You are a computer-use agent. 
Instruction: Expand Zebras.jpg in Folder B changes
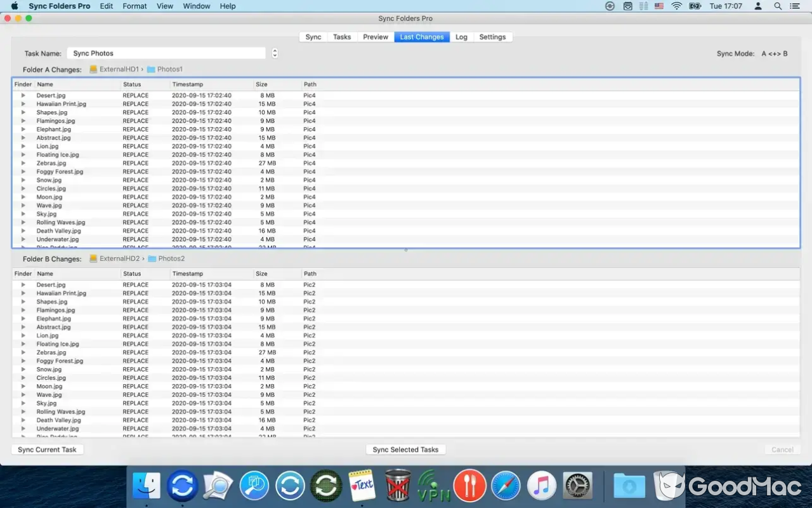click(x=23, y=352)
